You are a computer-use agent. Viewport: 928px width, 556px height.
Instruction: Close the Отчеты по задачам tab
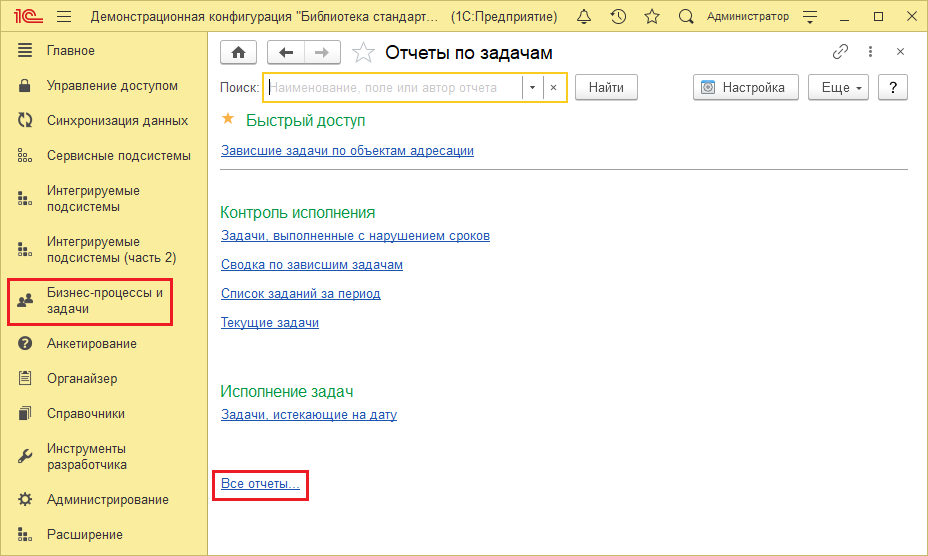[x=900, y=52]
